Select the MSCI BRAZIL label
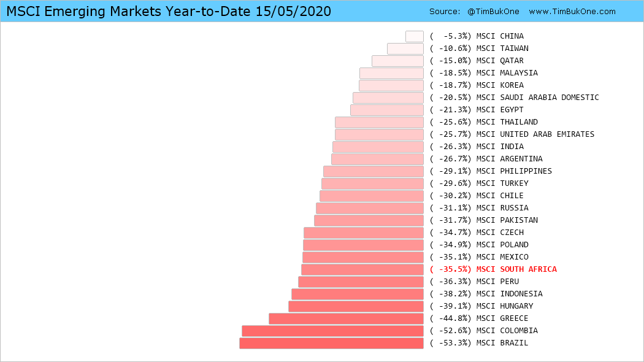This screenshot has height=362, width=644. [502, 343]
